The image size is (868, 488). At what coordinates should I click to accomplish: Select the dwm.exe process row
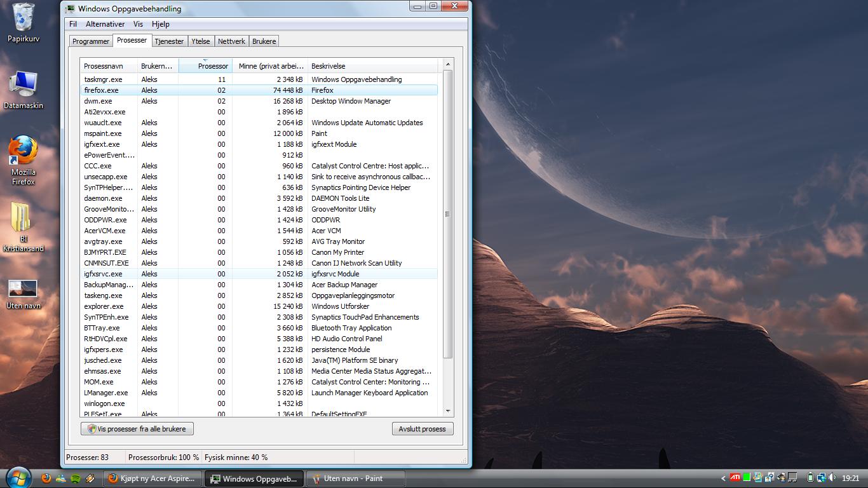[x=259, y=101]
